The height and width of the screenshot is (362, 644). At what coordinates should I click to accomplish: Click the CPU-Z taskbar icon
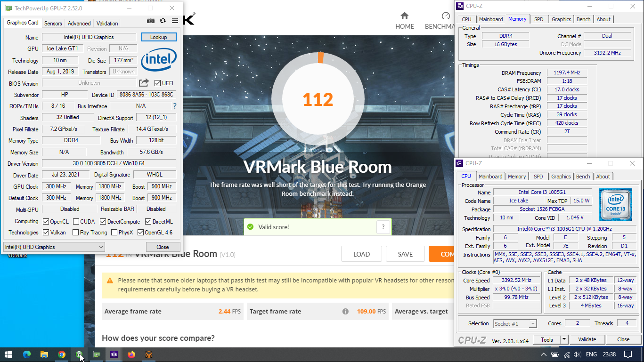pos(114,354)
